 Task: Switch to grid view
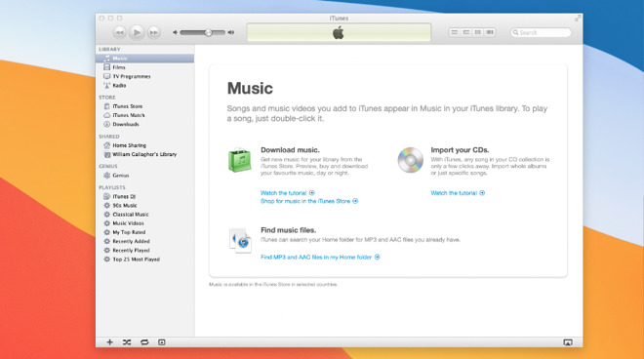pos(478,32)
